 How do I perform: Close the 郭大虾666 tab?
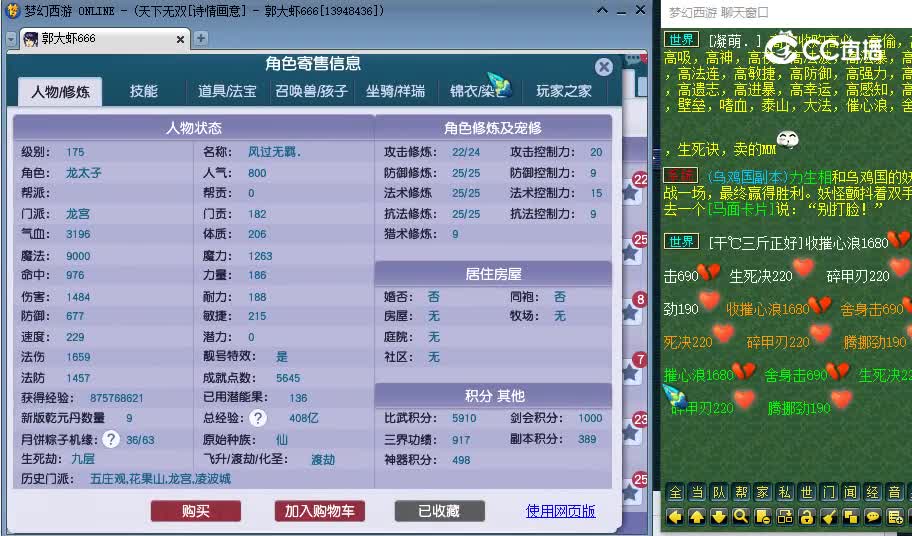(x=180, y=40)
